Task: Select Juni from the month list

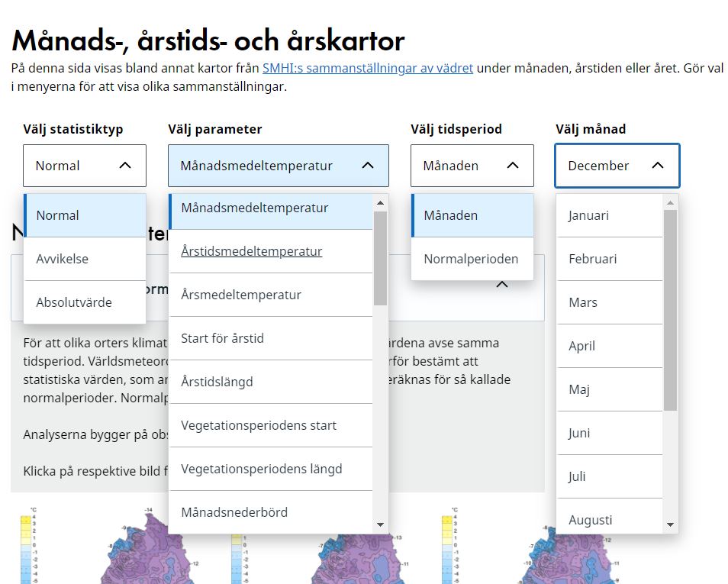Action: click(579, 433)
